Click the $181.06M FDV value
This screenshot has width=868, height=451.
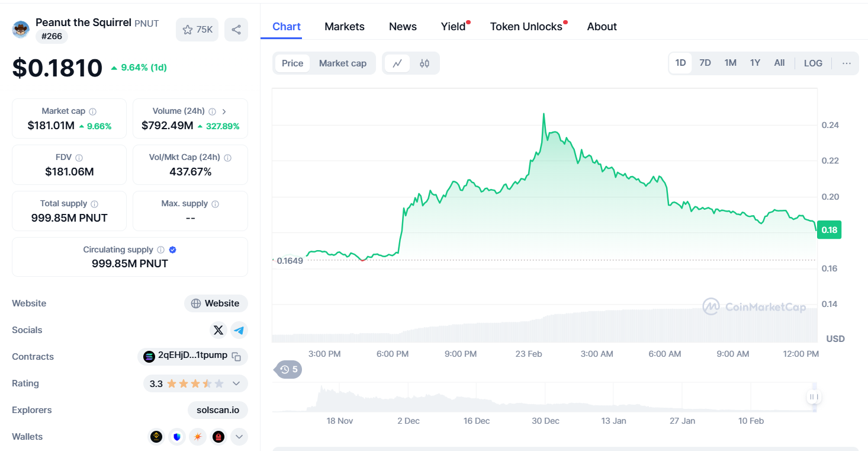coord(69,172)
